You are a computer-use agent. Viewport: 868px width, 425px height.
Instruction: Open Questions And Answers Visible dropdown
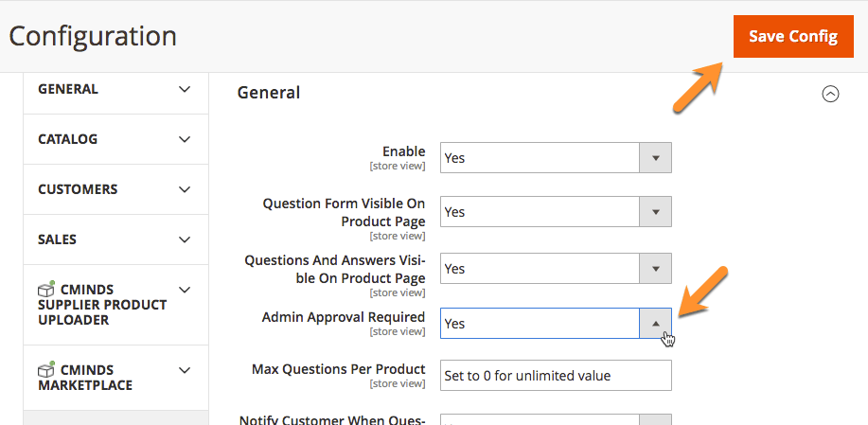[x=540, y=269]
